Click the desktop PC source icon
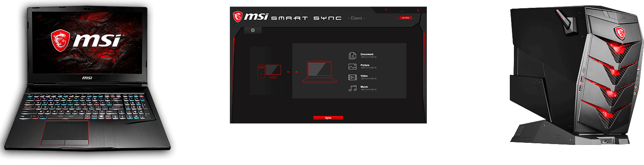The width and height of the screenshot is (644, 165). 269,71
